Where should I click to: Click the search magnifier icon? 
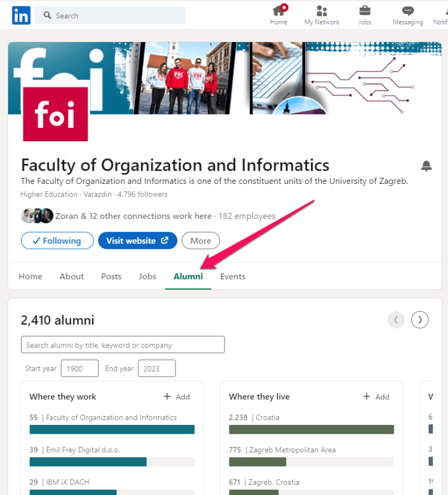[47, 15]
